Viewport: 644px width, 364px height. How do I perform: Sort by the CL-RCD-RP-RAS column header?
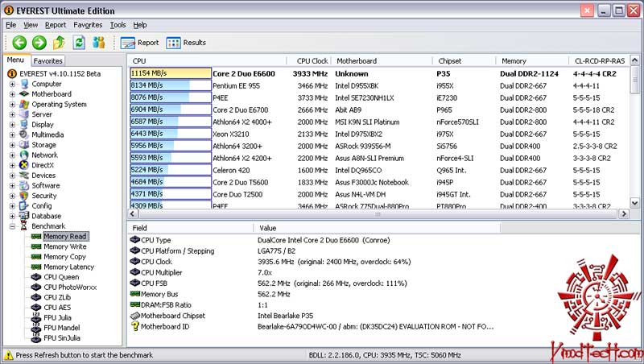tap(600, 61)
